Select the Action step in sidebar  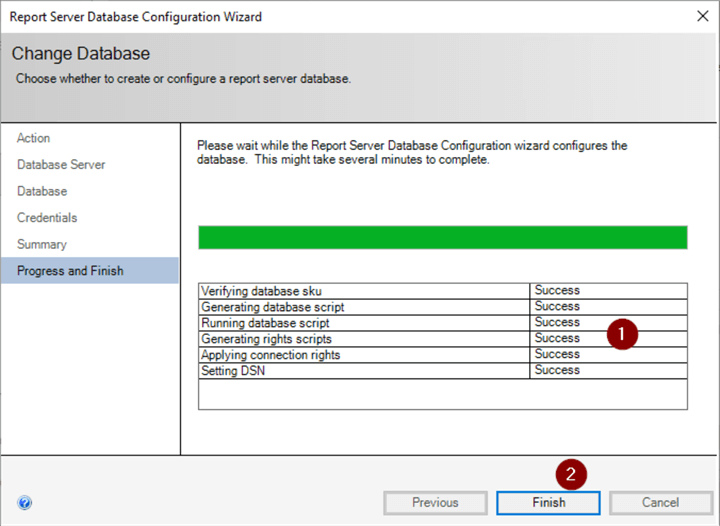coord(34,138)
